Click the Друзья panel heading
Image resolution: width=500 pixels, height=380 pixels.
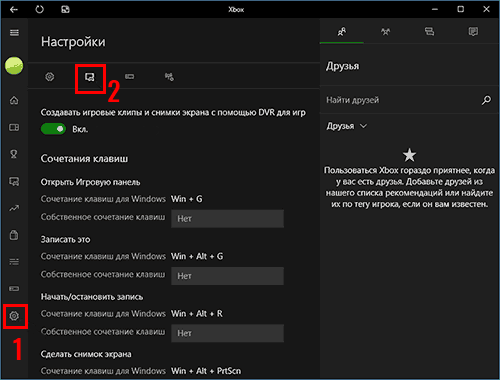[343, 66]
